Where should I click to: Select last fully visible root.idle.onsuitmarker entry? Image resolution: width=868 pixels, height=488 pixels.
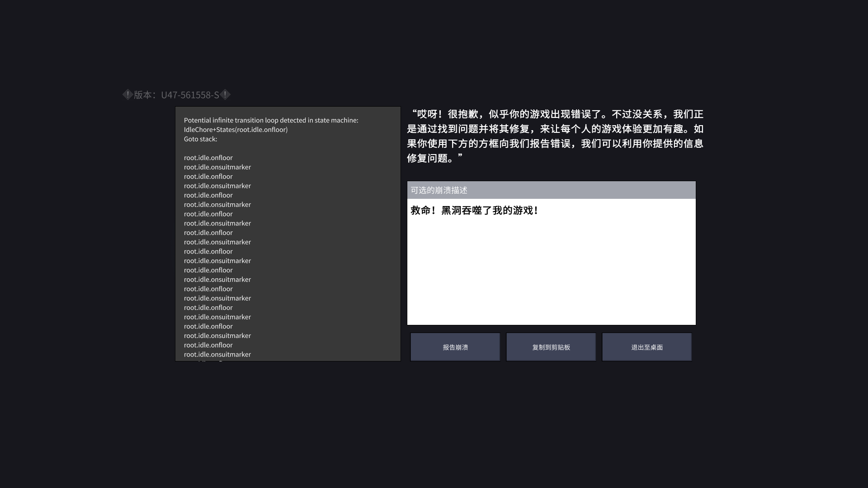217,355
